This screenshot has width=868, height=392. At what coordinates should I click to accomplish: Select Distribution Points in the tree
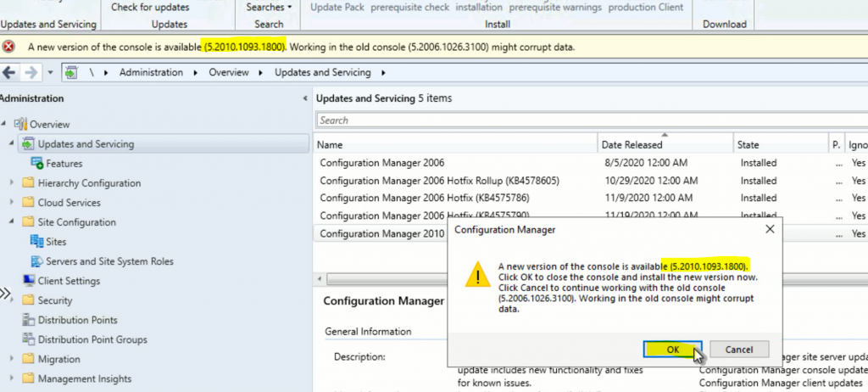(x=77, y=320)
